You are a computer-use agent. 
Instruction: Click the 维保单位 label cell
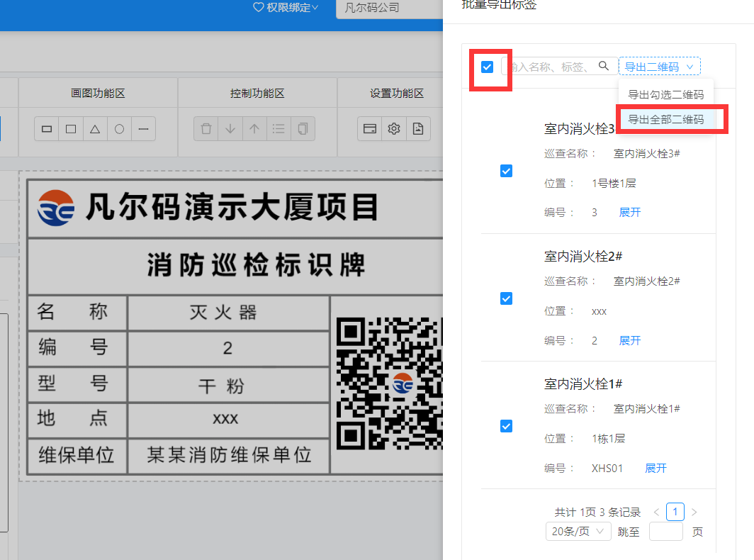77,455
